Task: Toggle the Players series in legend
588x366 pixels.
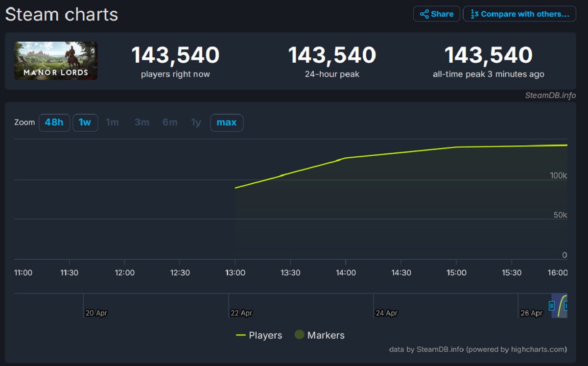Action: 259,335
